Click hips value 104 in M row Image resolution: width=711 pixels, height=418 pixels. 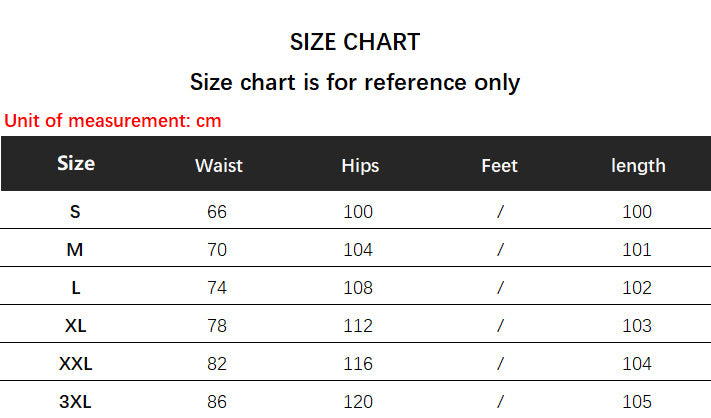tap(358, 250)
